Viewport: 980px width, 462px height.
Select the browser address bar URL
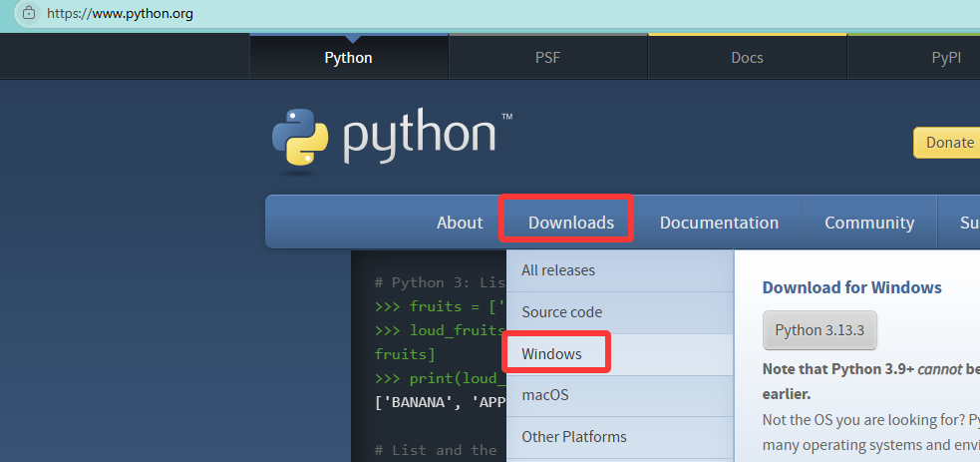(x=120, y=13)
